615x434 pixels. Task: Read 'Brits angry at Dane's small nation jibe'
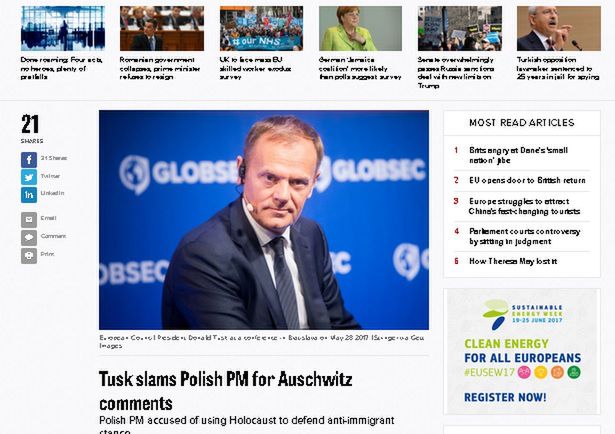(x=518, y=155)
